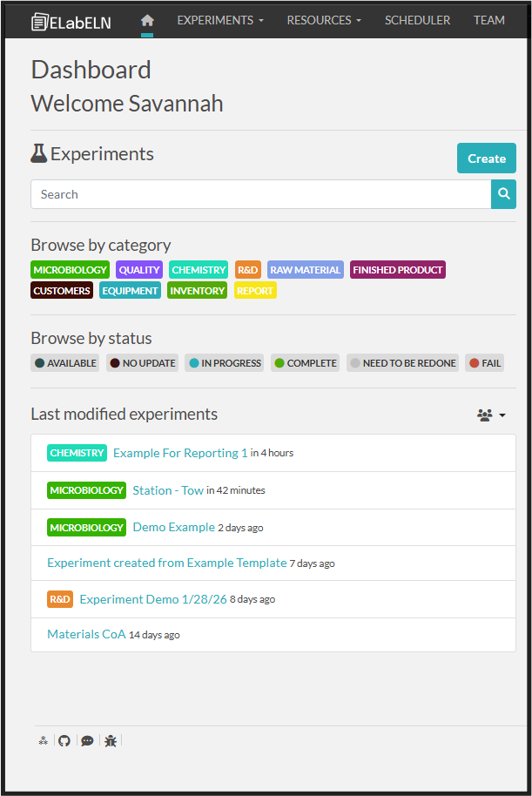Select the purple Quality category tag
Screen dimensions: 532x796
[x=139, y=270]
